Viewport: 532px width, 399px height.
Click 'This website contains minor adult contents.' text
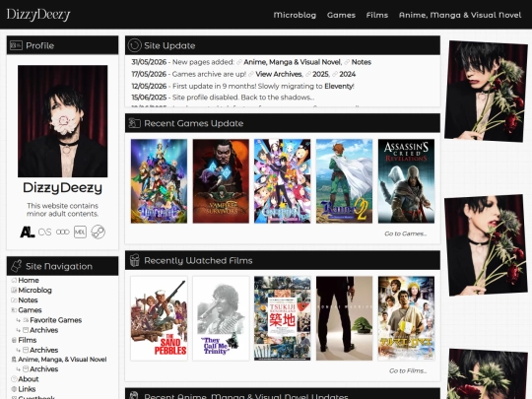(62, 210)
